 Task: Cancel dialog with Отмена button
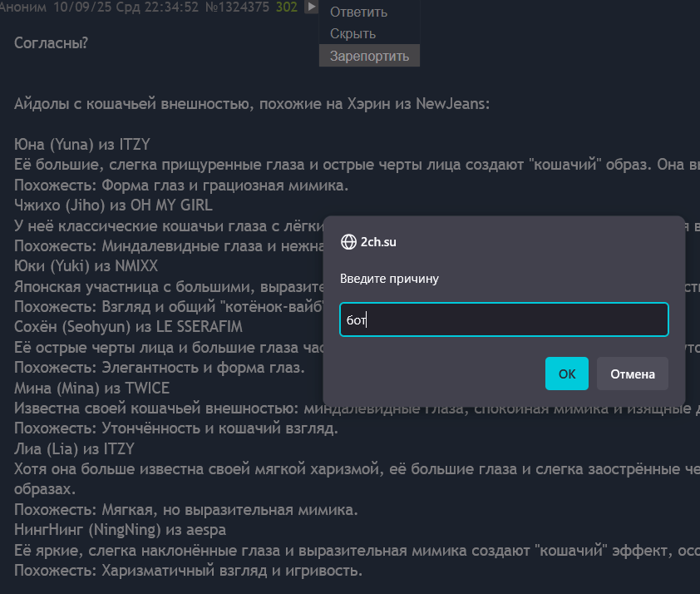632,374
